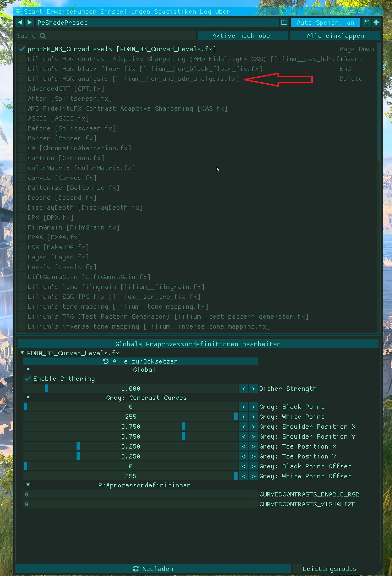Collapse the Präprozessordefinitionen group
Screen dimensions: 392x576
pyautogui.click(x=28, y=485)
